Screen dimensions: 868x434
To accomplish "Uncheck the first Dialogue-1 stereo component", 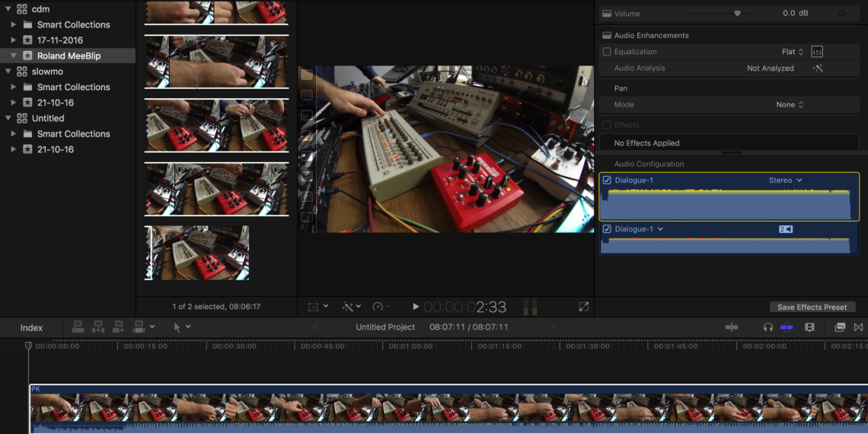I will click(x=607, y=180).
